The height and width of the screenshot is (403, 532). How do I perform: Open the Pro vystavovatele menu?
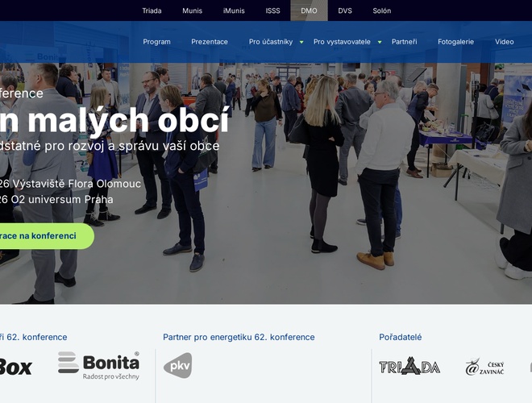[x=342, y=42]
